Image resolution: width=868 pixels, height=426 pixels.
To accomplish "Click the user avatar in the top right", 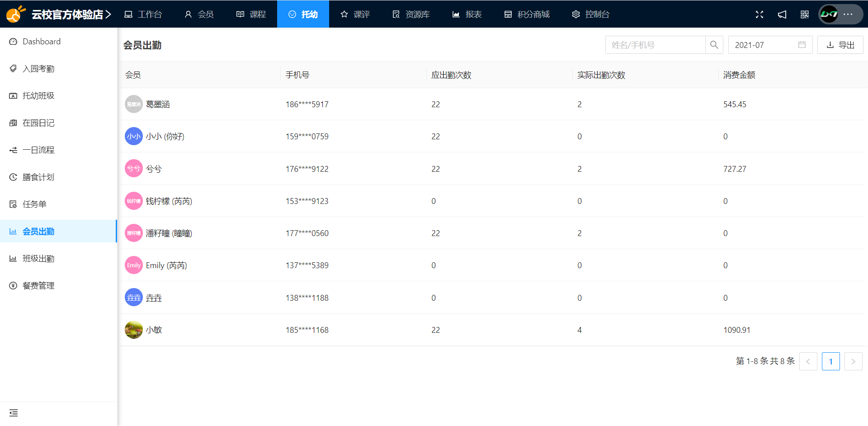I will [x=829, y=14].
